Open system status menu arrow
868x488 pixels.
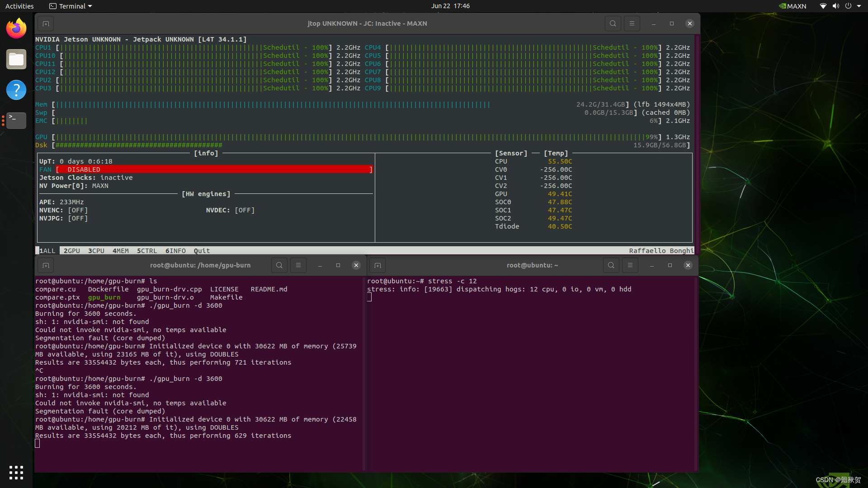859,6
